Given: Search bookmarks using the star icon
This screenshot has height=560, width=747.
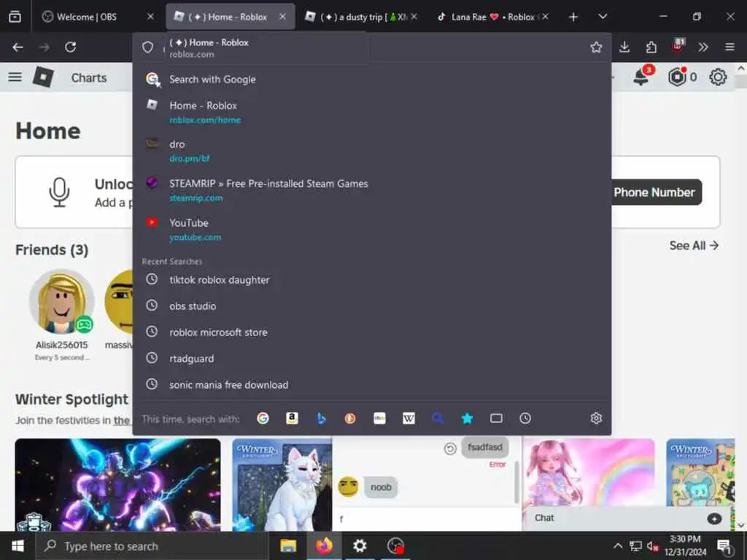Looking at the screenshot, I should pos(467,418).
